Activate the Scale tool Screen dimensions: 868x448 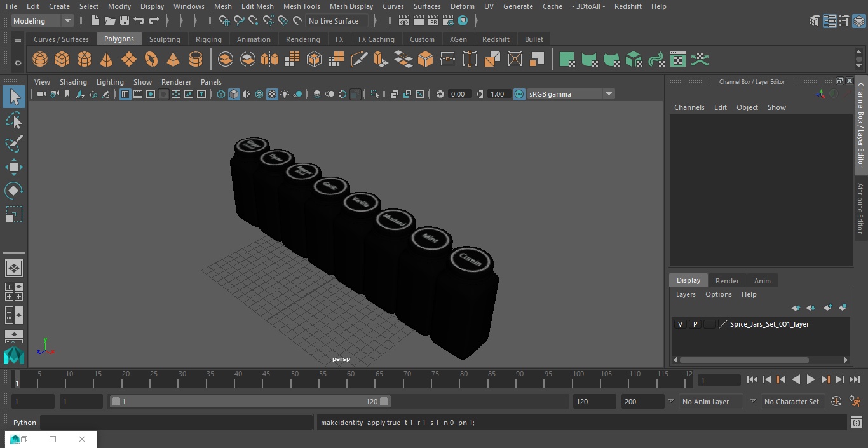(14, 214)
